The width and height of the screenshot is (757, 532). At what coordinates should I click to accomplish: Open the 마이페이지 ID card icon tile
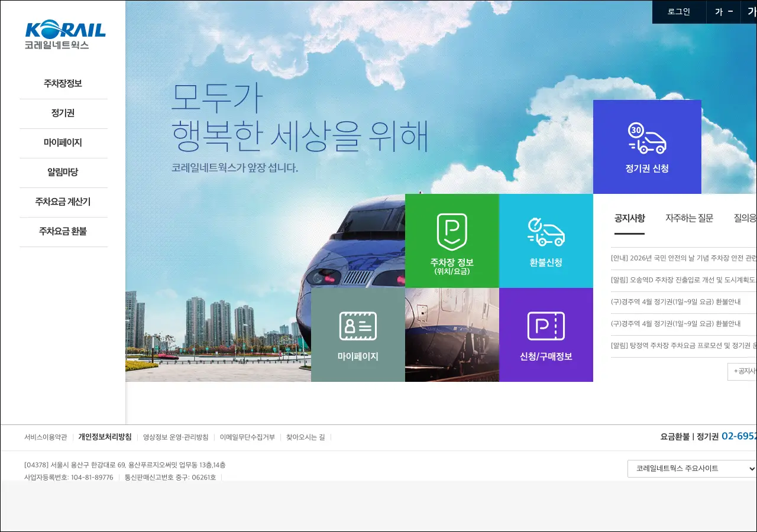click(358, 335)
